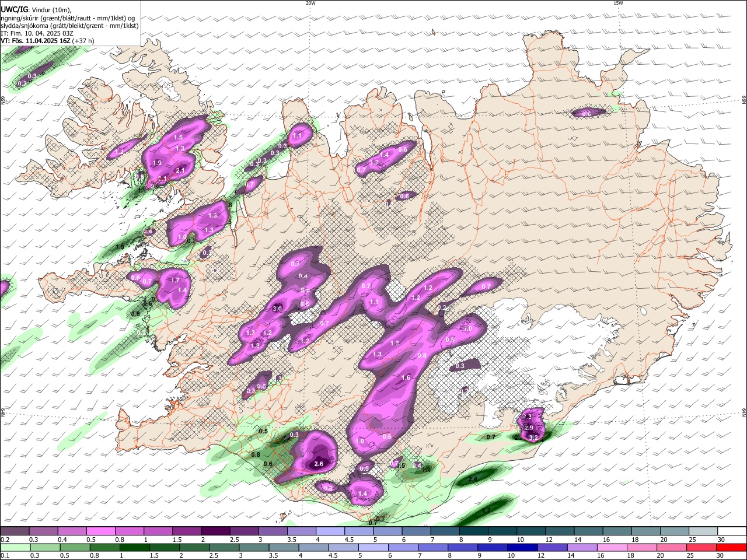Viewport: 747px width, 560px height.
Task: Click the "2.6" snowfall value on the map
Action: [319, 464]
